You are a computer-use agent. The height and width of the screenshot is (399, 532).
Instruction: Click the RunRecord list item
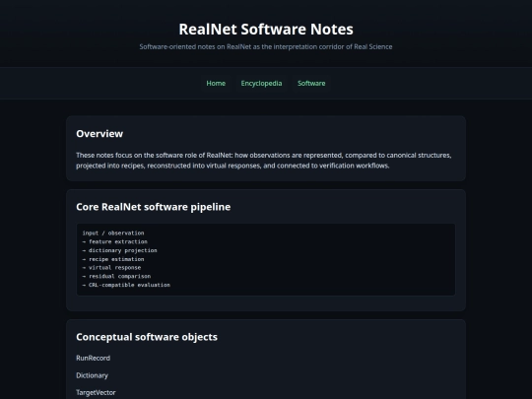[93, 358]
